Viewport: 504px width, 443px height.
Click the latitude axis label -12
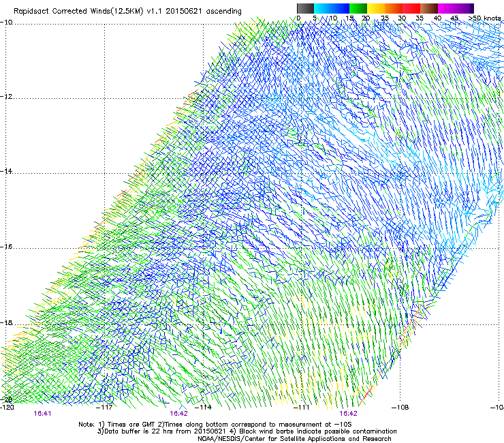tap(6, 97)
